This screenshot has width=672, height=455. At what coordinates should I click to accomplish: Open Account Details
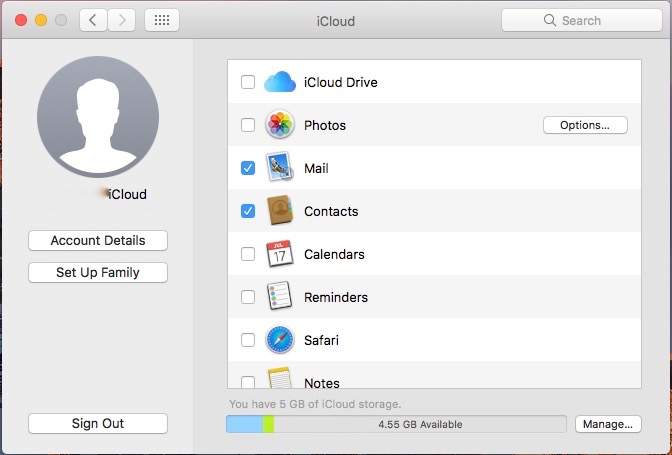click(x=98, y=240)
